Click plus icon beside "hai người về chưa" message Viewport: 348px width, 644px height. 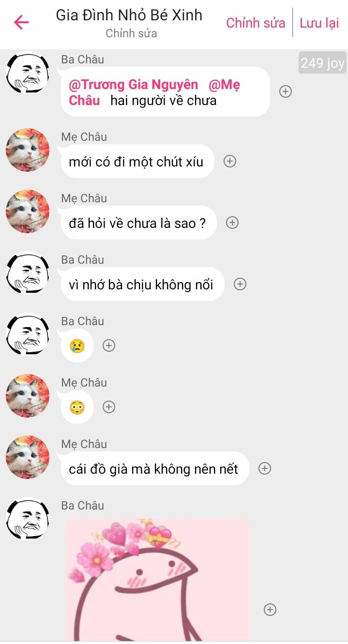click(x=286, y=91)
